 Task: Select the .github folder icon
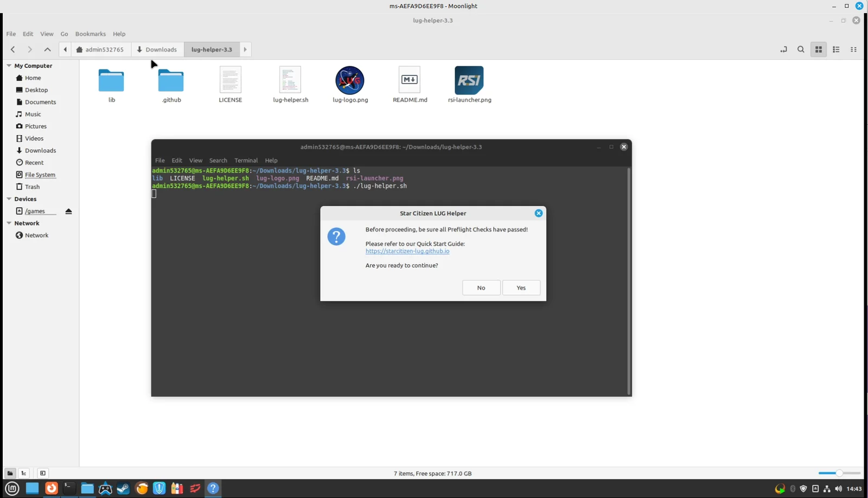tap(171, 80)
